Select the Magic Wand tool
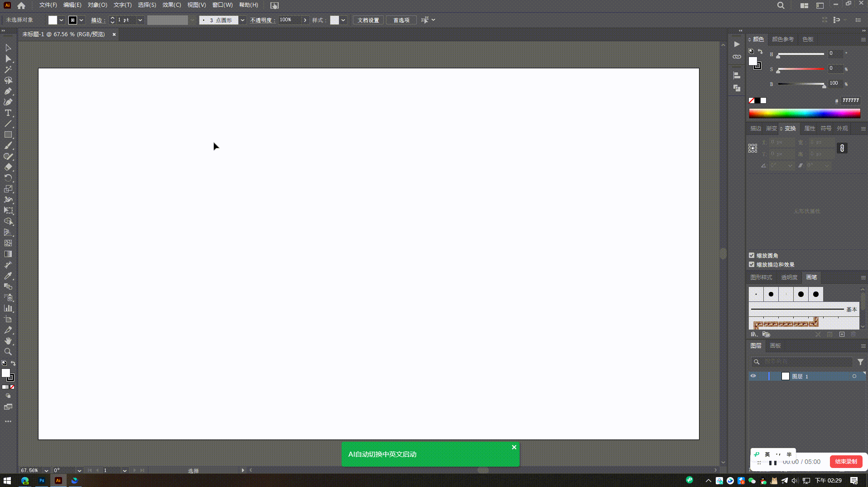 pos(8,70)
